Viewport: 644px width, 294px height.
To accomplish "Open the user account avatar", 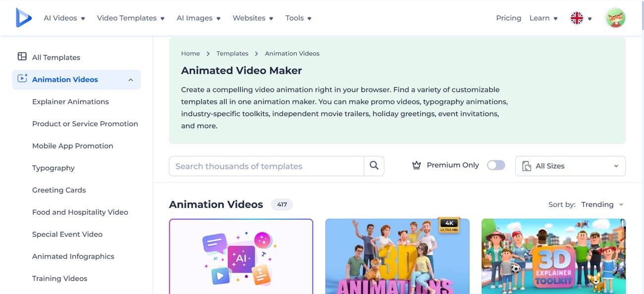I will [x=615, y=18].
